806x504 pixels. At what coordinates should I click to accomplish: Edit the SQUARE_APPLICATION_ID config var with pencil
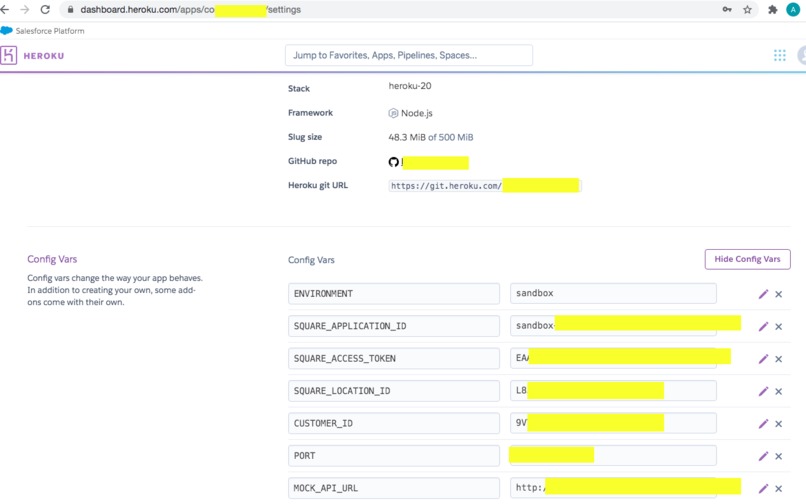click(763, 326)
